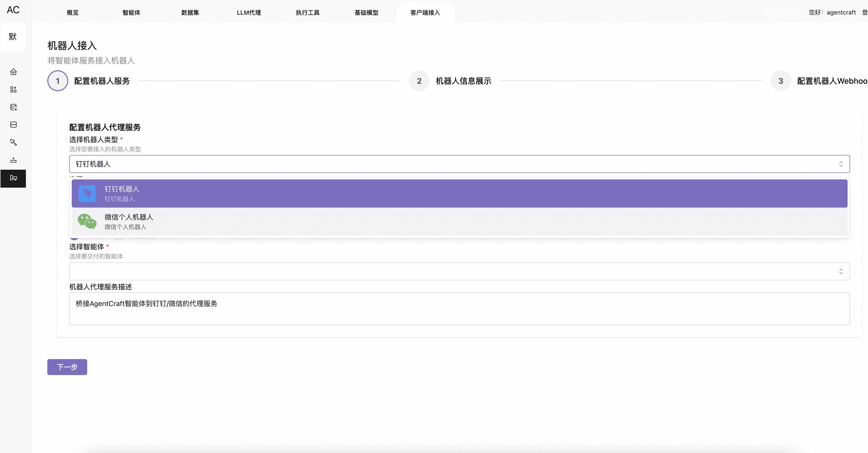Choose the 钉钉机器人 option in the list
868x453 pixels.
459,194
